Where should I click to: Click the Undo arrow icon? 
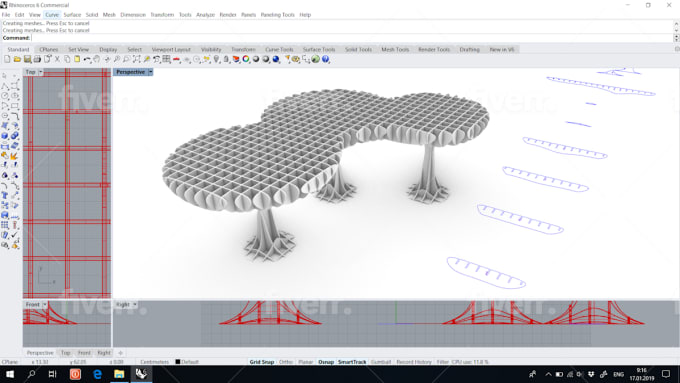coord(87,59)
